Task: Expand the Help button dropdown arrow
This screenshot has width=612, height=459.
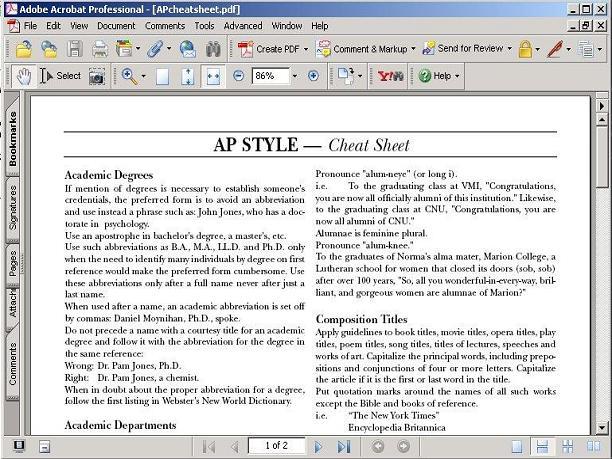Action: point(457,76)
